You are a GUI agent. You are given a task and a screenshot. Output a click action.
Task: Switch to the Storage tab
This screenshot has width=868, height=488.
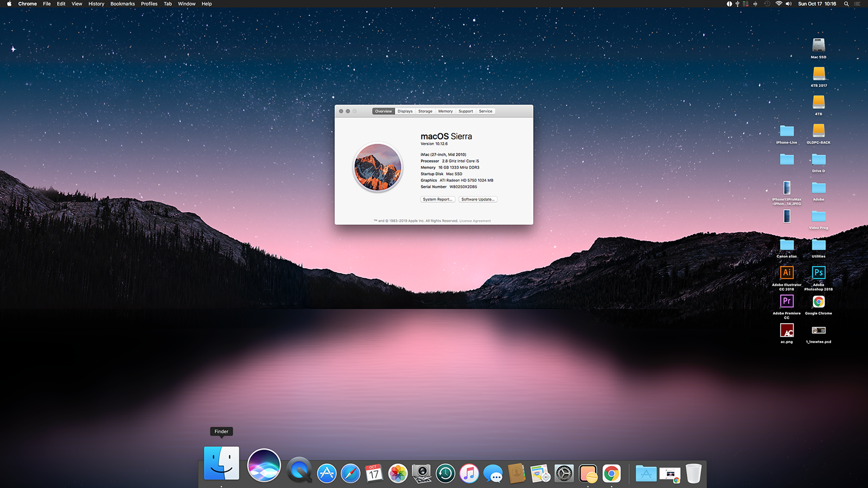click(425, 111)
